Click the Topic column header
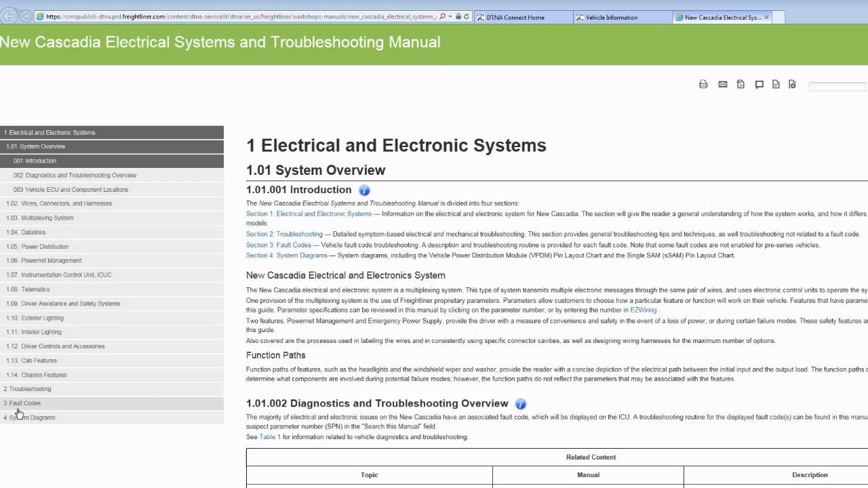Image resolution: width=868 pixels, height=488 pixels. [370, 475]
